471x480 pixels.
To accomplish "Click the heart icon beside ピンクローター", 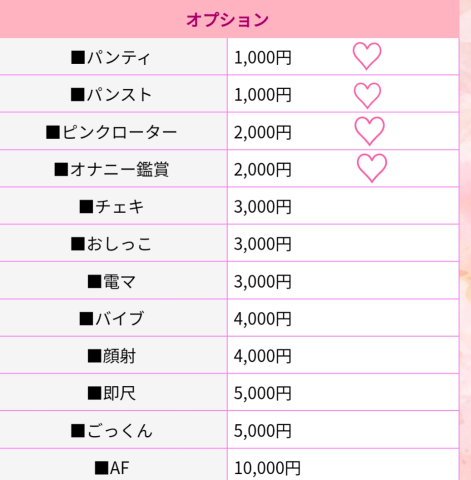I will coord(369,131).
